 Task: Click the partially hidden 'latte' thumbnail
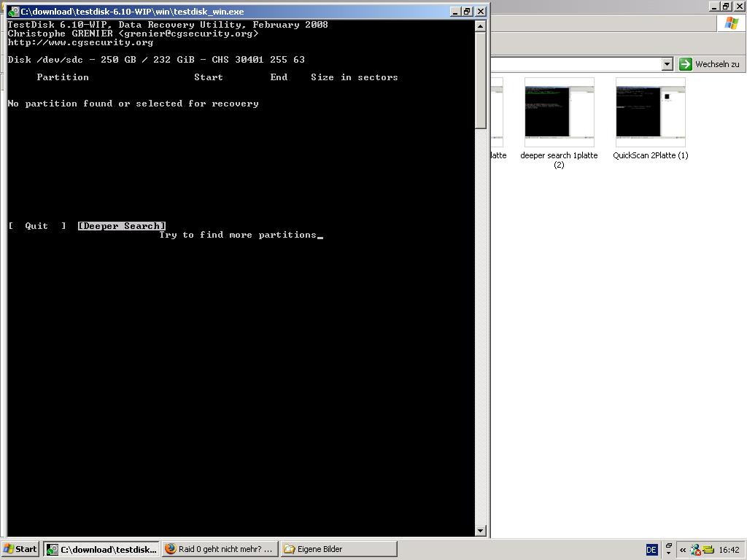pyautogui.click(x=496, y=112)
